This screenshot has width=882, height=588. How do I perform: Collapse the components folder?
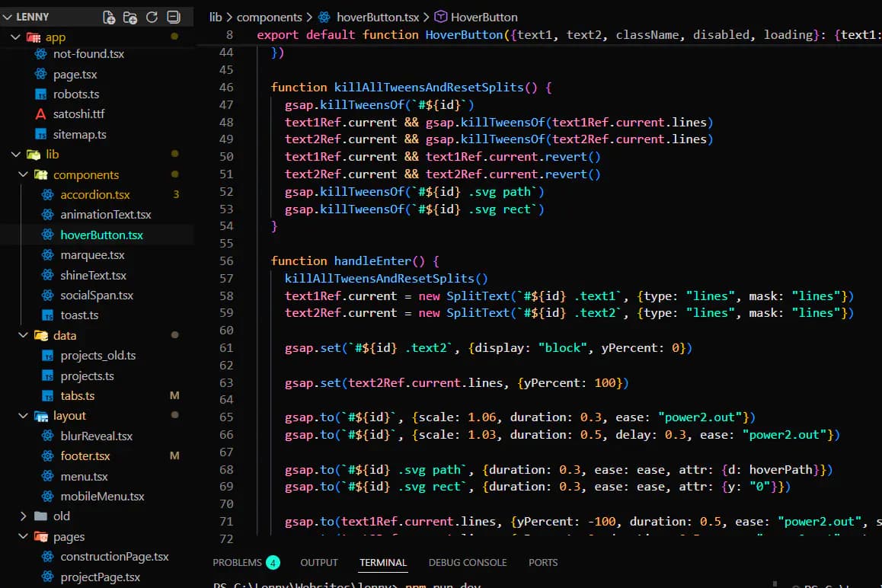pos(23,174)
